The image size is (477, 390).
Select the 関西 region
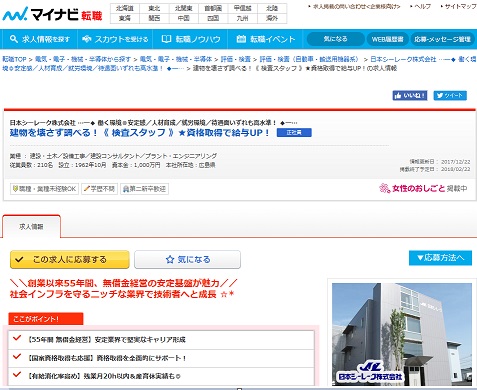click(154, 18)
